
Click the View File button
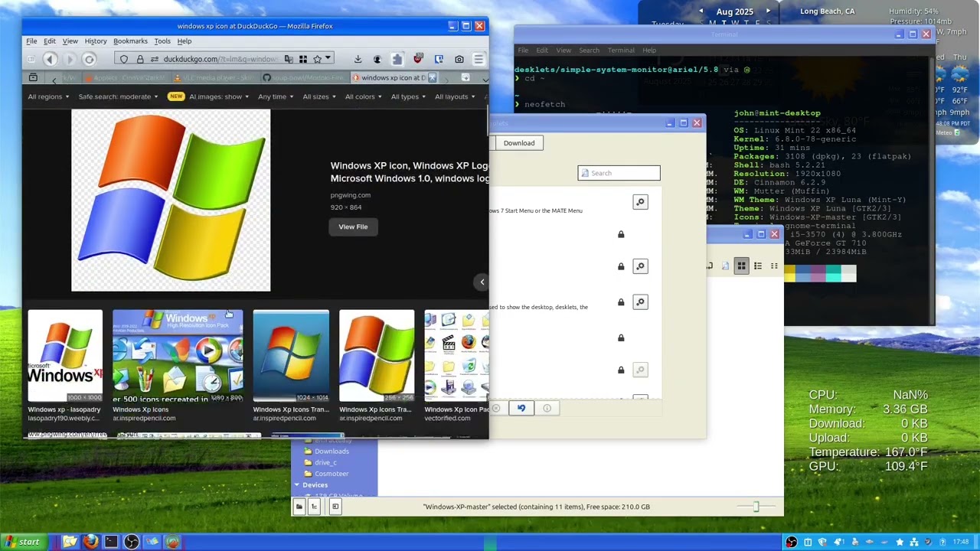tap(353, 227)
